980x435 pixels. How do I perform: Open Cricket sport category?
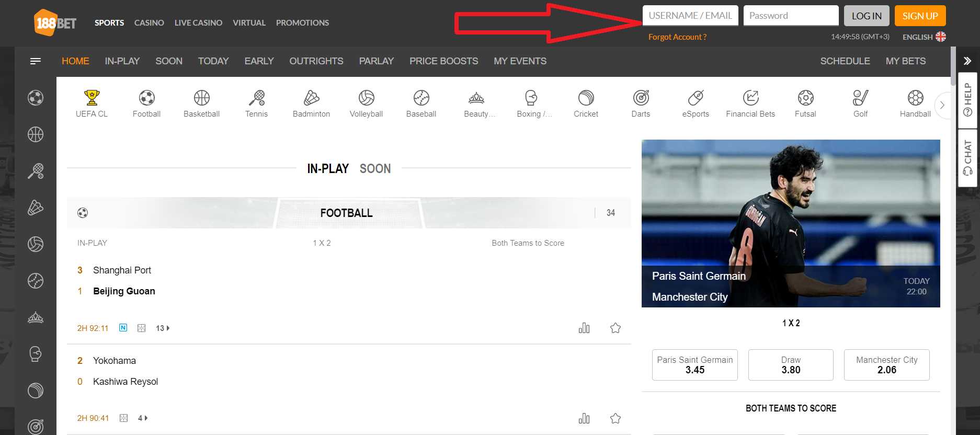coord(586,104)
